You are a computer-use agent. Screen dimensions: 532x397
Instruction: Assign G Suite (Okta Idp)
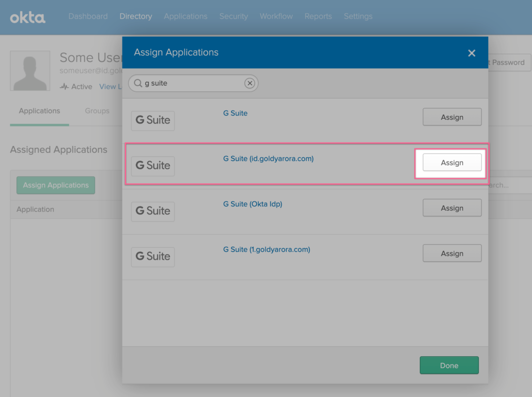[452, 208]
